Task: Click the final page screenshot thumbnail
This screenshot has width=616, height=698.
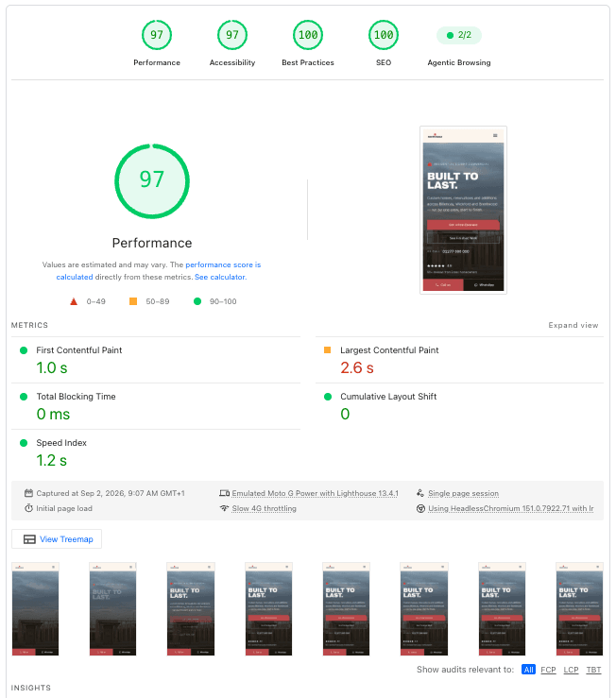Action: pyautogui.click(x=463, y=210)
